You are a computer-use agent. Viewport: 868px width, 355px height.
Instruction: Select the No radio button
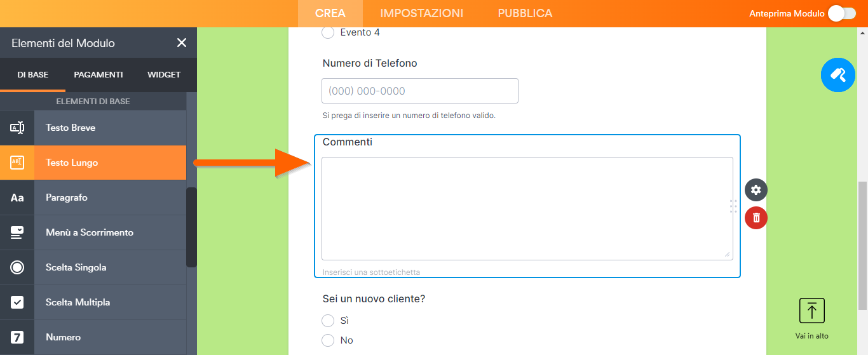[x=328, y=340]
